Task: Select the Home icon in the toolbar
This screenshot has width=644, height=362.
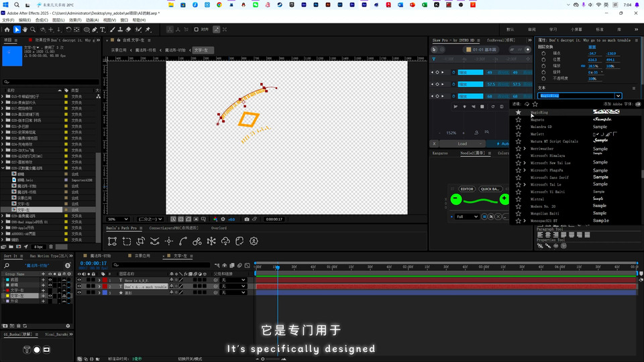Action: [7, 29]
